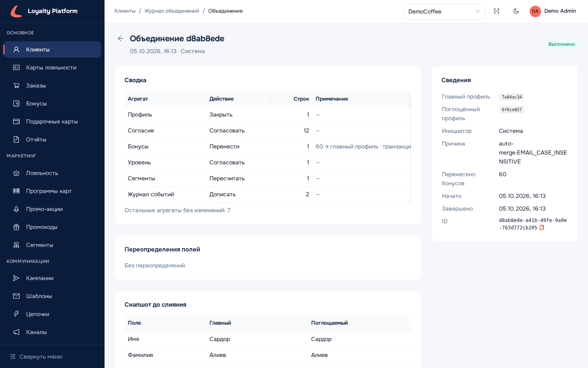Screen dimensions: 588x368
Task: Enter fullscreen mode via header icon
Action: coord(497,11)
